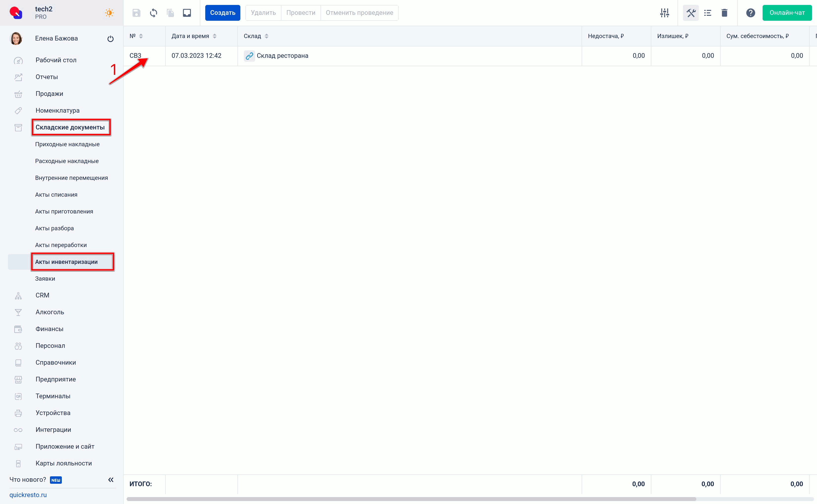
Task: Click the inbox tray icon in toolbar
Action: tap(187, 13)
